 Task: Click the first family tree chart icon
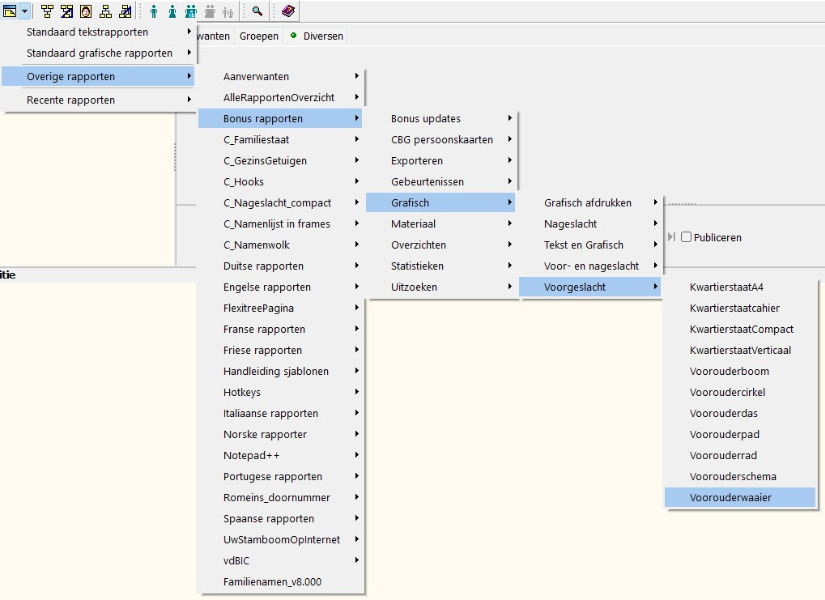[47, 10]
